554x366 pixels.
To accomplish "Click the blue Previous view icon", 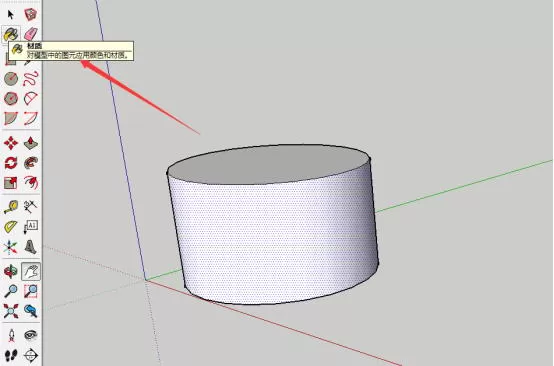I will coord(31,311).
